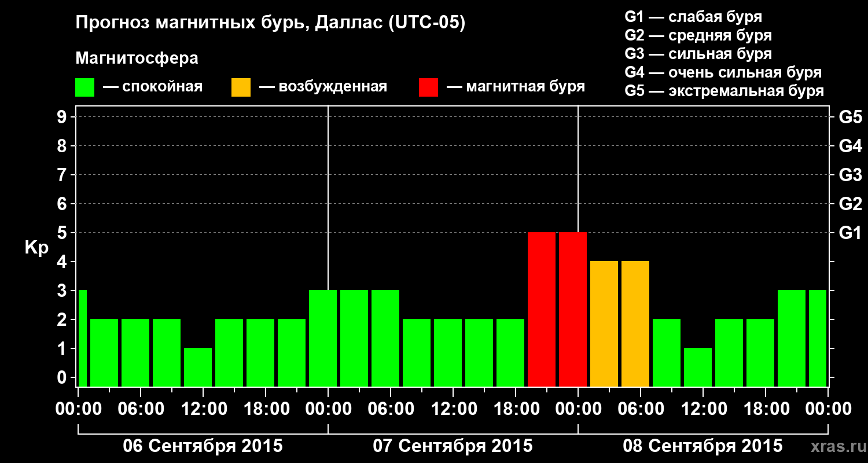Click 'G4 — очень сильная буря' legend line

(723, 72)
